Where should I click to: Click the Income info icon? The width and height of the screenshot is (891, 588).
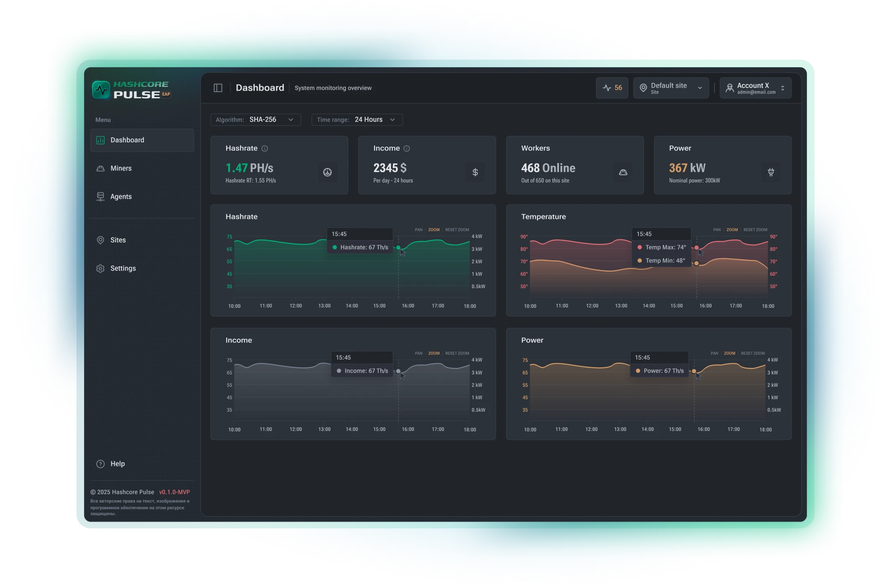tap(407, 149)
